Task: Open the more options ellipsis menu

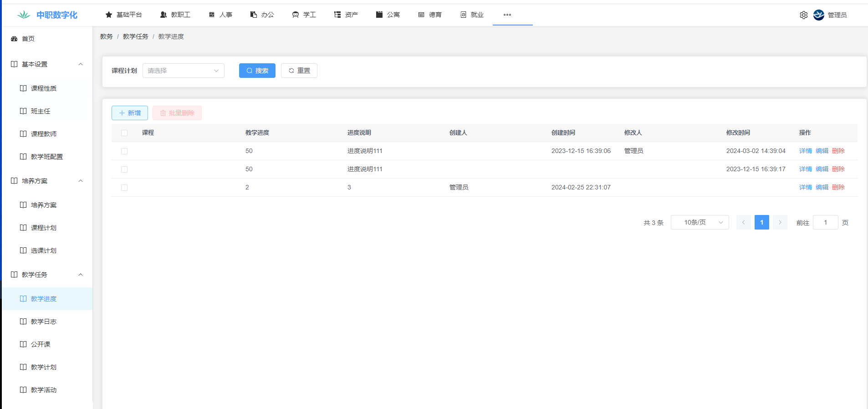Action: (507, 15)
